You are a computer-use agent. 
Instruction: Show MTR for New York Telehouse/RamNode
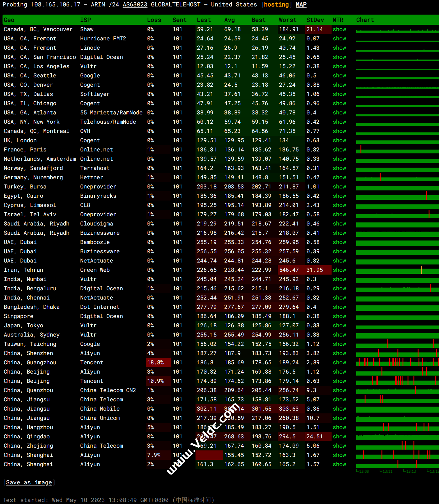click(x=339, y=122)
